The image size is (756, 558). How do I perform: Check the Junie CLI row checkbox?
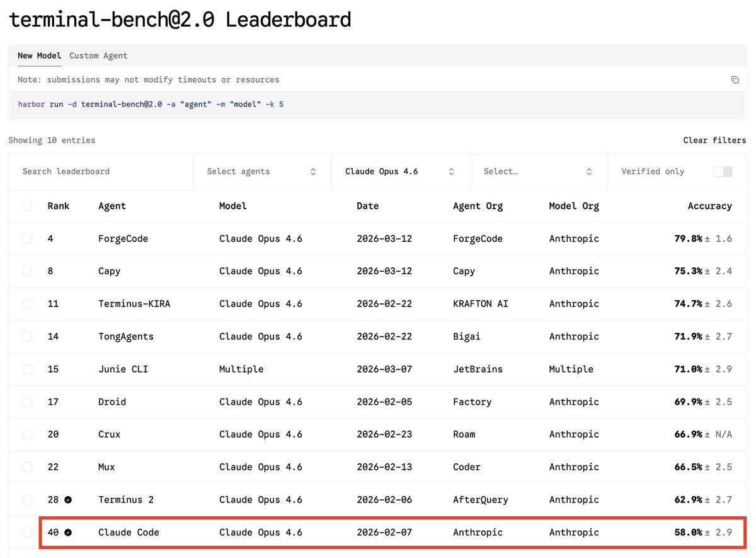pos(27,369)
